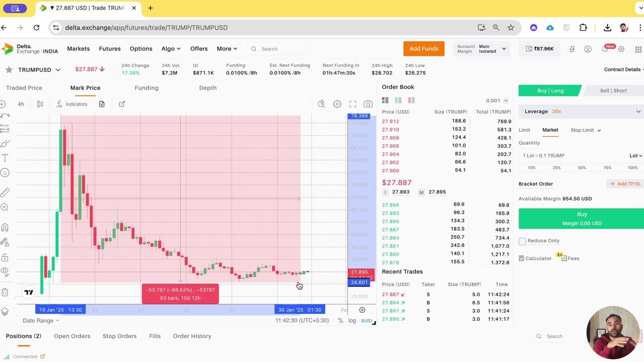Open the Options menu
The image size is (644, 362).
(141, 49)
